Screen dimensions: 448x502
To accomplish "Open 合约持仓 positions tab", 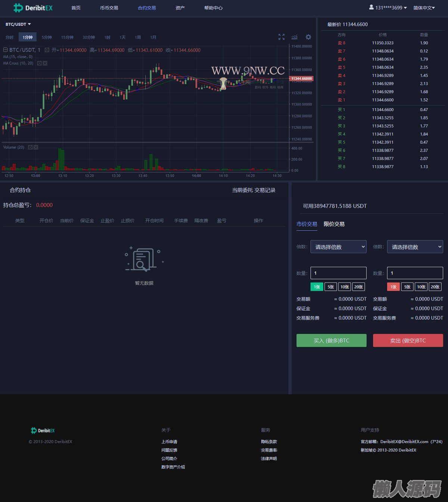I will [x=20, y=190].
